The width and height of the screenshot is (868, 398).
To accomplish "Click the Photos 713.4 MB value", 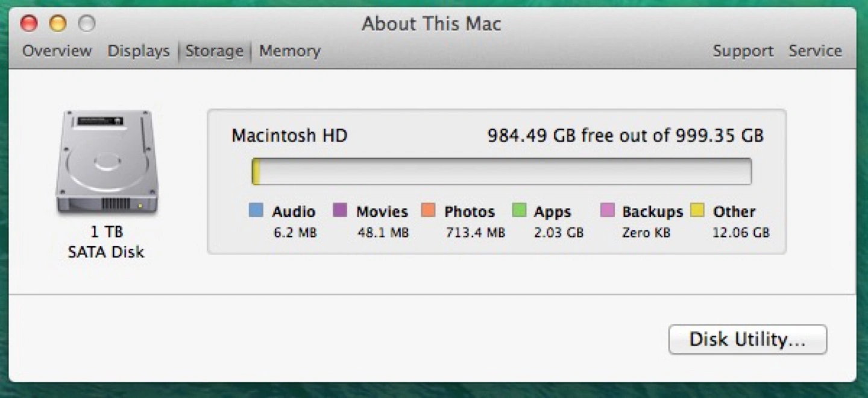I will pos(476,233).
